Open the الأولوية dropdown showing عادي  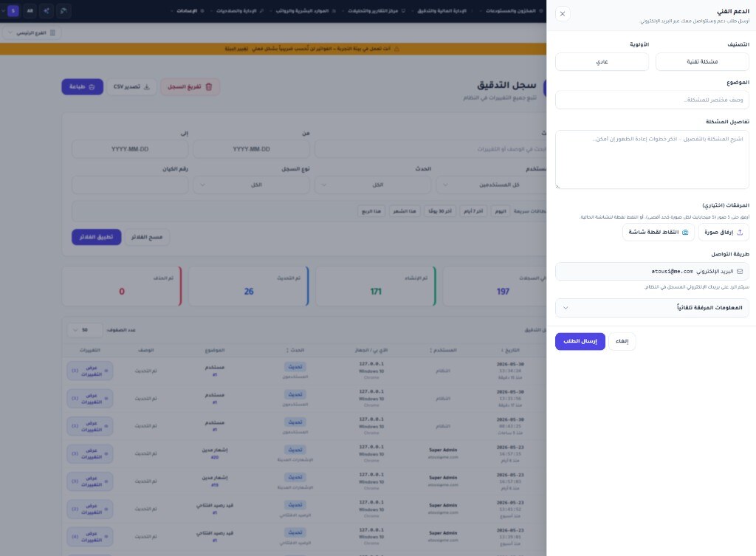tap(602, 62)
